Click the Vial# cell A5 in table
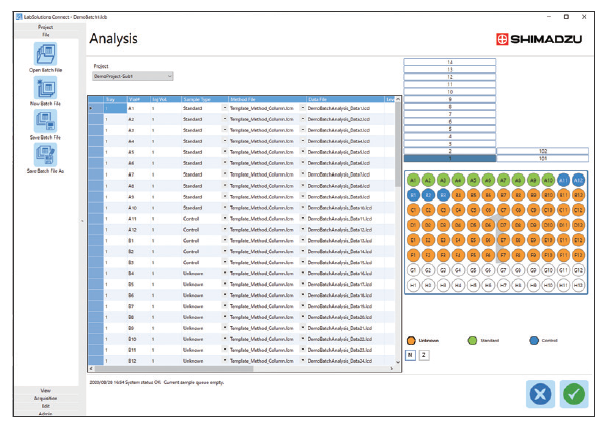This screenshot has width=608, height=430. 131,151
